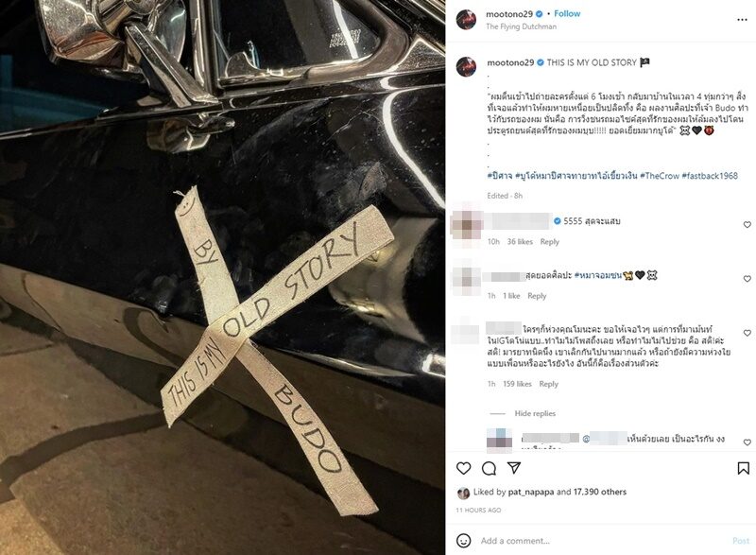Open emoji picker smiley icon
Viewport: 756px width, 555px height.
[463, 541]
